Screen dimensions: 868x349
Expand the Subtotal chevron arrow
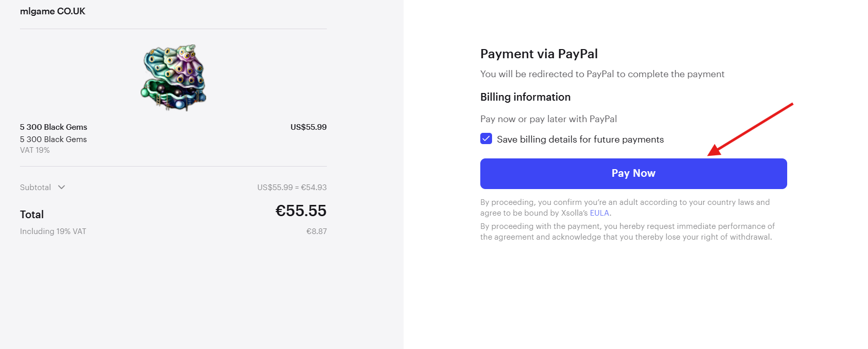tap(61, 187)
